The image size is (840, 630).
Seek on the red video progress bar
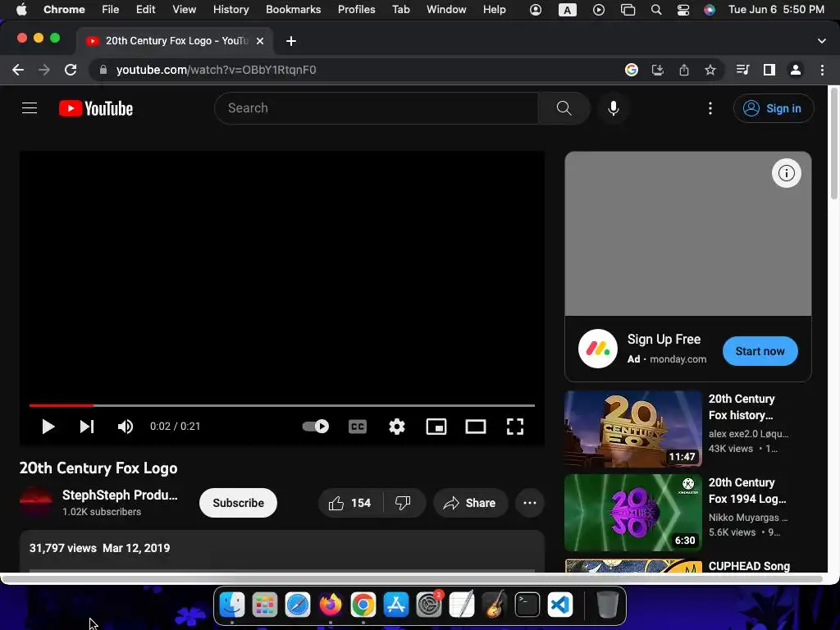(282, 405)
